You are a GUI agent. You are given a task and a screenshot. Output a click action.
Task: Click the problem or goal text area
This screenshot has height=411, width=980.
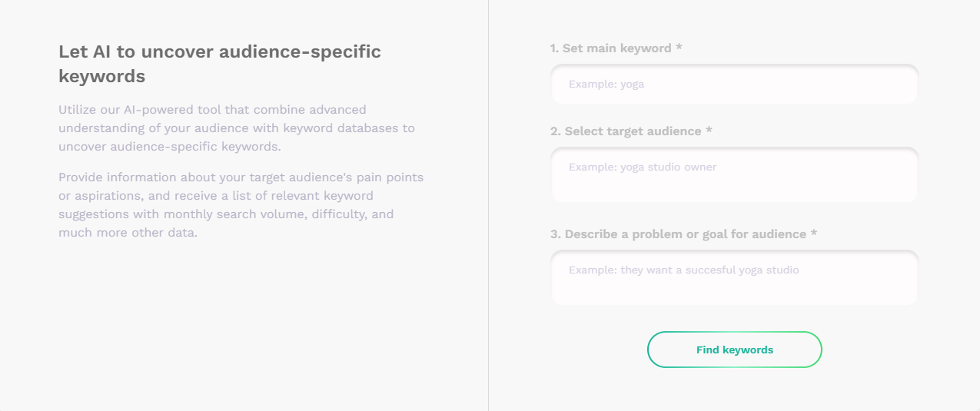click(734, 278)
